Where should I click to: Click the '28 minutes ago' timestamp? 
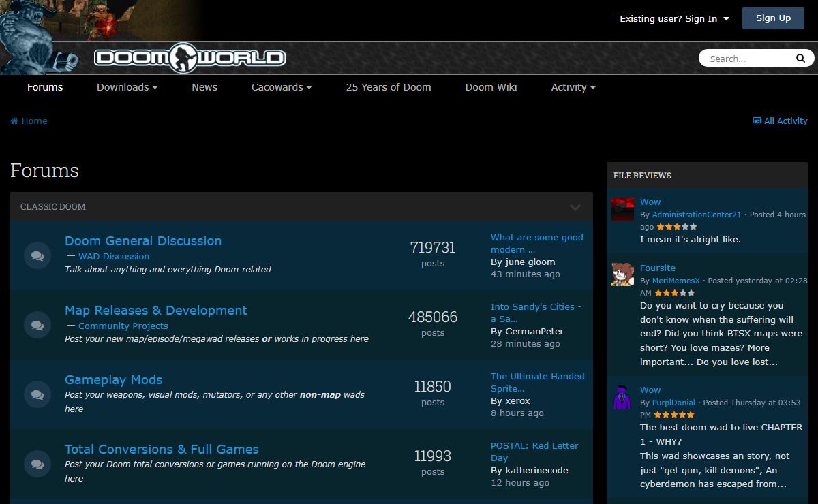click(526, 343)
